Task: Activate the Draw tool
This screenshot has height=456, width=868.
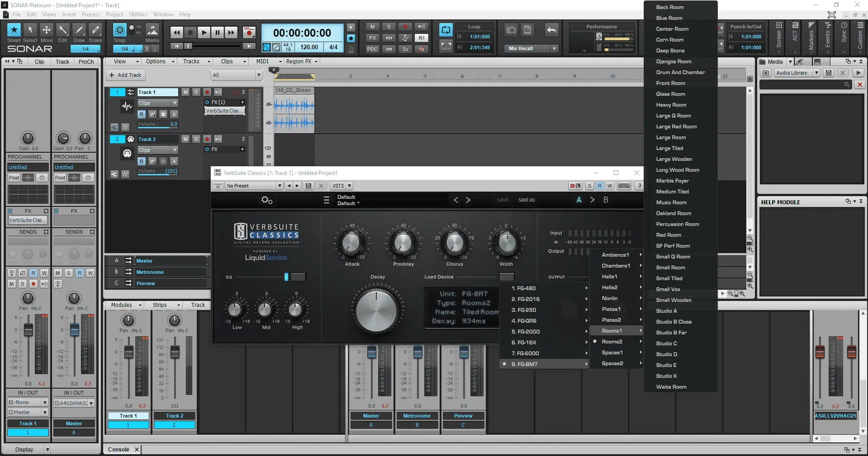Action: coord(79,30)
